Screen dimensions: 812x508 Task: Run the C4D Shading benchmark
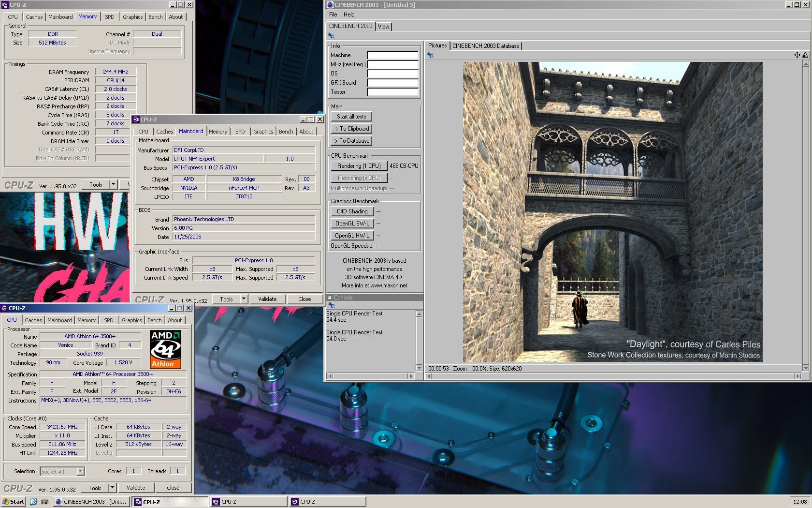click(352, 211)
